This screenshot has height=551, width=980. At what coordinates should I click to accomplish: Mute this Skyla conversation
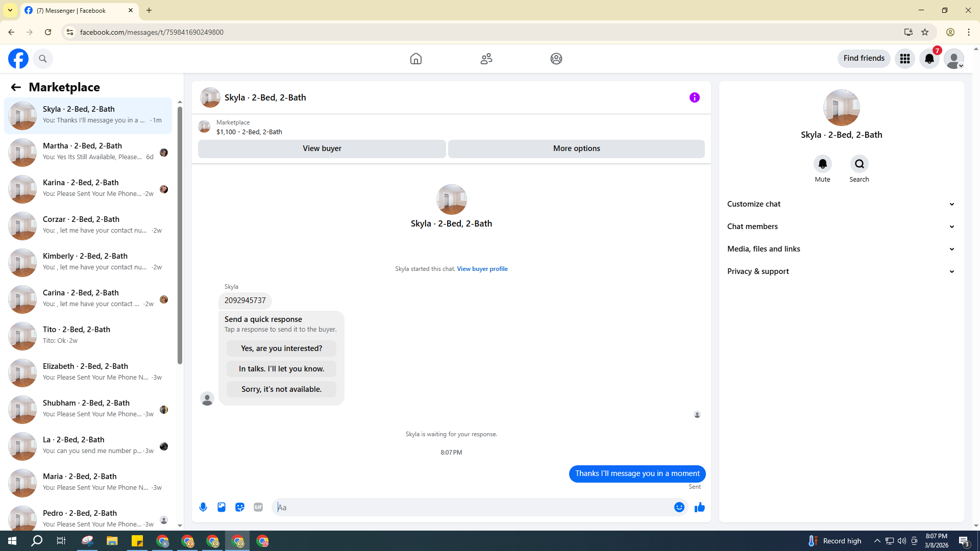click(x=822, y=164)
